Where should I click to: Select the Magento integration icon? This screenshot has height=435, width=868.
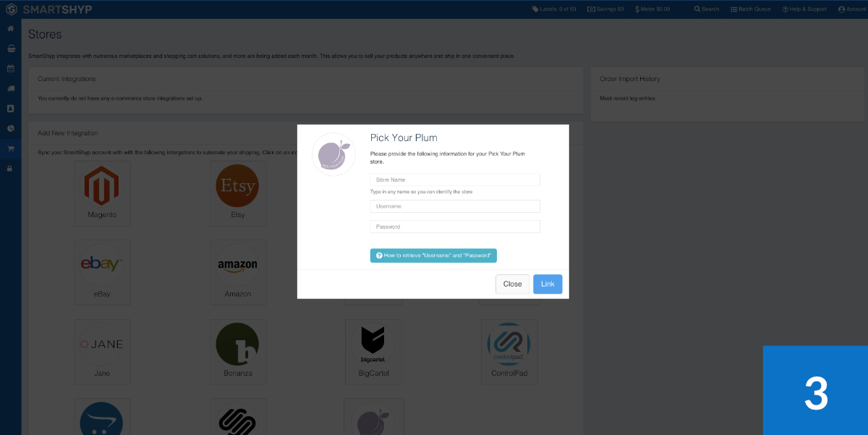[102, 193]
